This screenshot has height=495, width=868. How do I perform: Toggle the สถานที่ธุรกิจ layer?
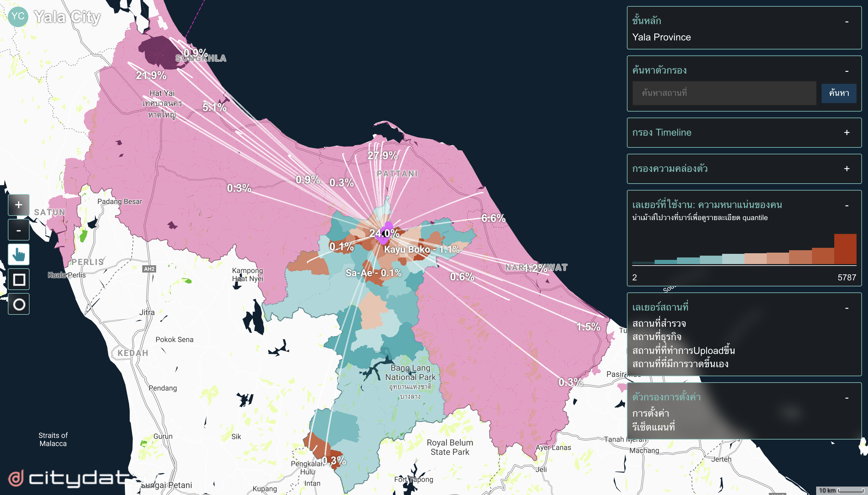pos(657,336)
